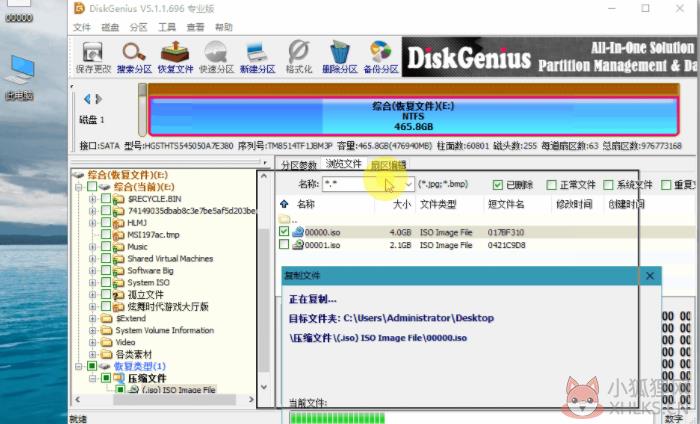Image resolution: width=700 pixels, height=424 pixels.
Task: Check the Music folder checkbox in tree
Action: point(106,246)
